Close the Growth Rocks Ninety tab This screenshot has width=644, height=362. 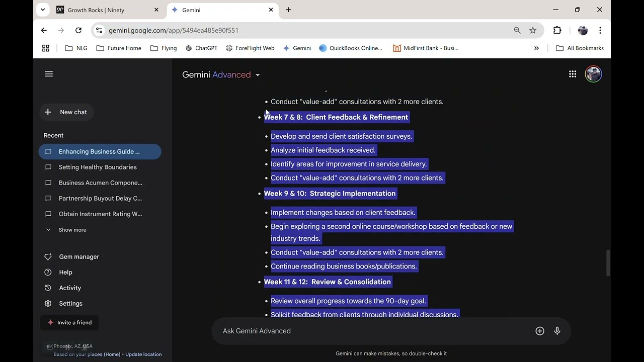click(156, 10)
